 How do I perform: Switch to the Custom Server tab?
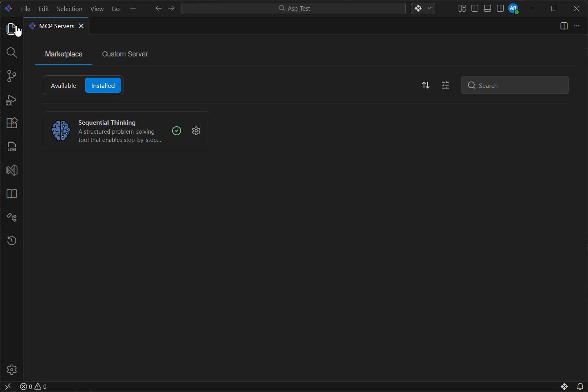(125, 54)
